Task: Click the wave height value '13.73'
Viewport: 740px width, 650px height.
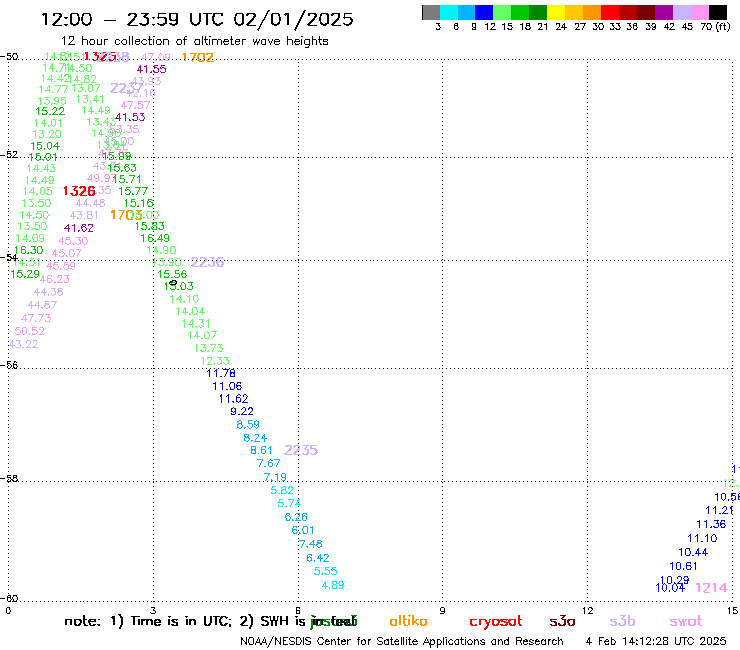Action: point(208,348)
